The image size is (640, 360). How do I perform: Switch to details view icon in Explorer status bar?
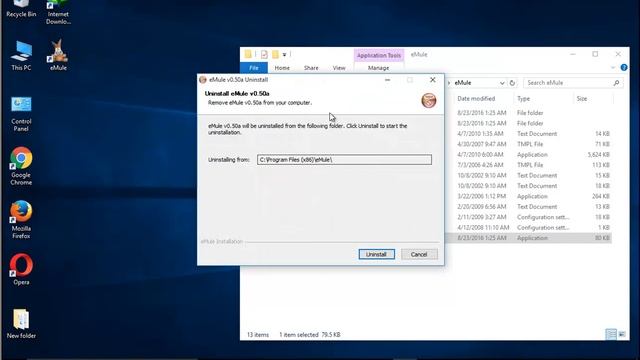tap(611, 334)
